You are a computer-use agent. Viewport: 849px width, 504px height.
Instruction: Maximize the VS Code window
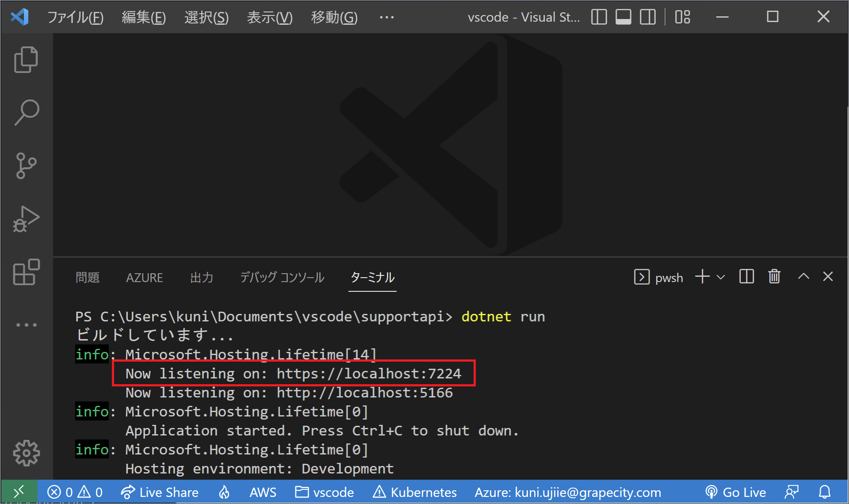pyautogui.click(x=773, y=17)
